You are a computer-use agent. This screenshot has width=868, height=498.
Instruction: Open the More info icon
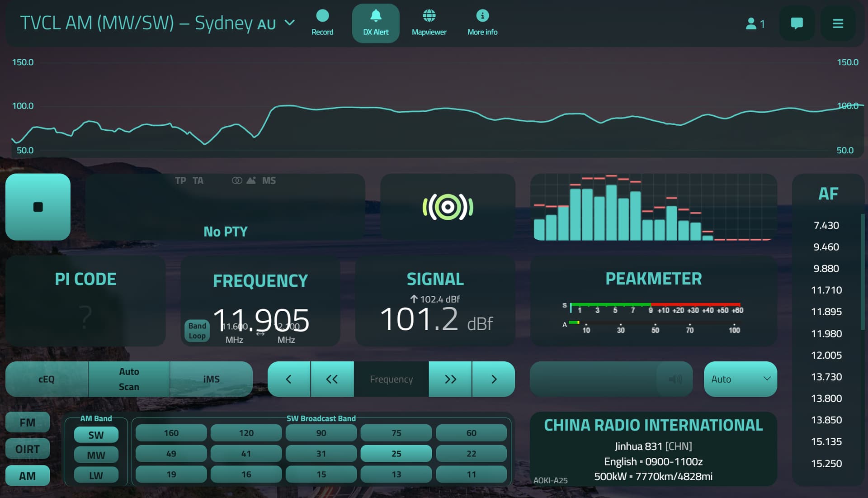(482, 23)
